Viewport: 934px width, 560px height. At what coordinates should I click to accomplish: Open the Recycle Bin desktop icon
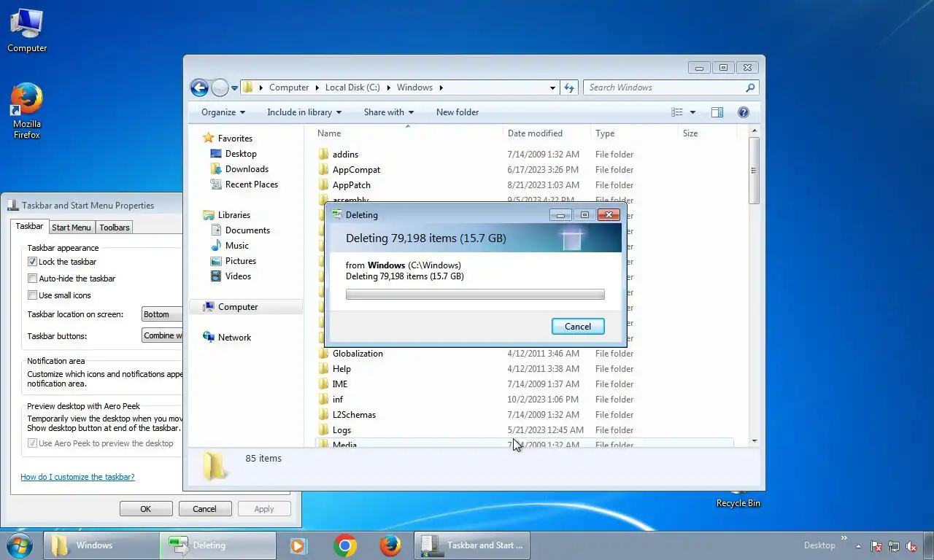(738, 499)
